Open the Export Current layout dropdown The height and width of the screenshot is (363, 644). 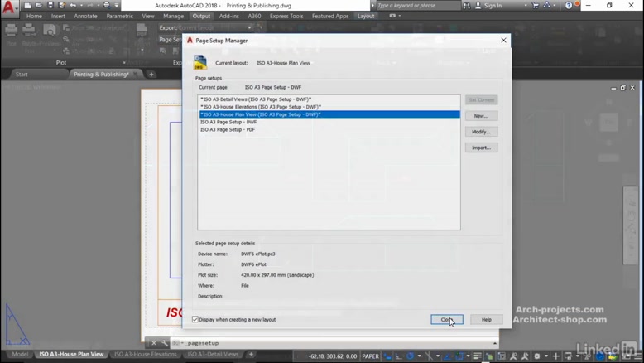tap(249, 27)
